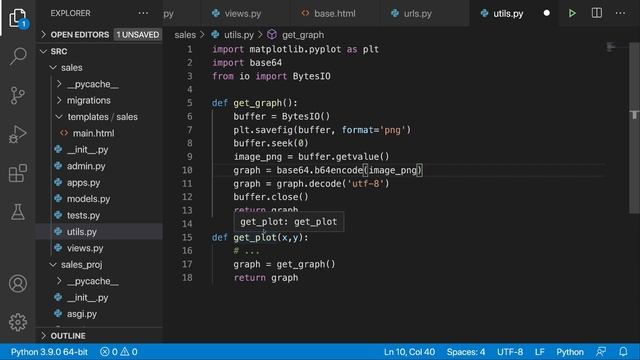Open the Testing flask view
This screenshot has height=360, width=640.
click(x=18, y=212)
